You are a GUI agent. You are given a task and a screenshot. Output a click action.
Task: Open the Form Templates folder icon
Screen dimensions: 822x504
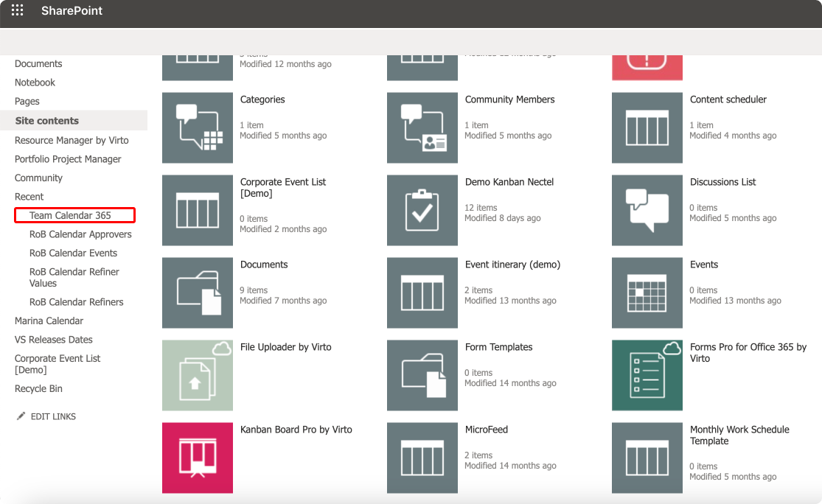(422, 375)
